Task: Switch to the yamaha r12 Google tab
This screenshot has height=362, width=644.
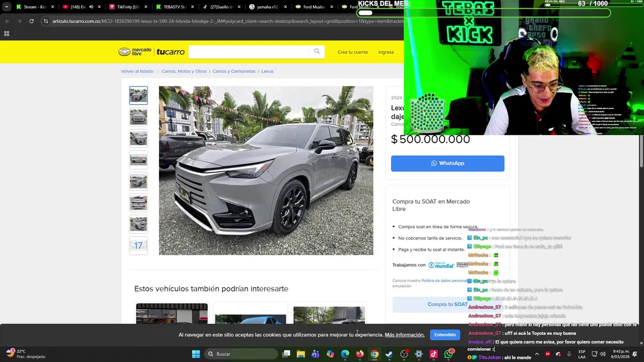Action: tap(267, 7)
